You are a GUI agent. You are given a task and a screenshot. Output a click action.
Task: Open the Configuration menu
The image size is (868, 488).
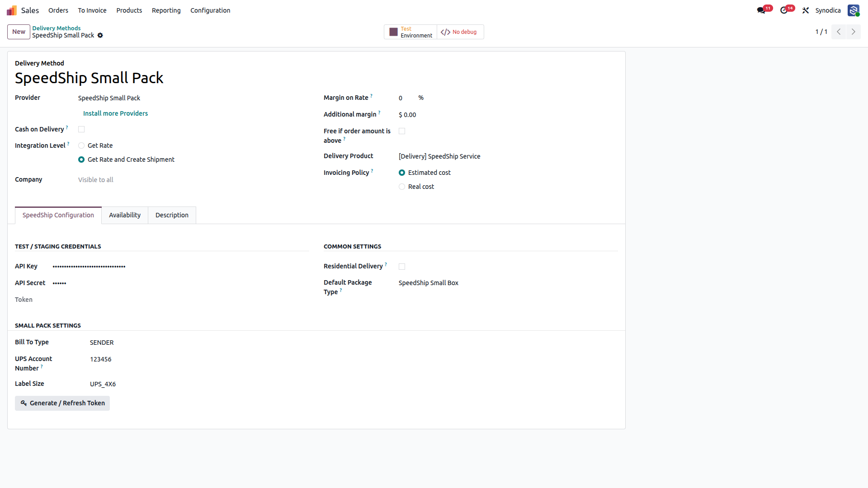210,10
